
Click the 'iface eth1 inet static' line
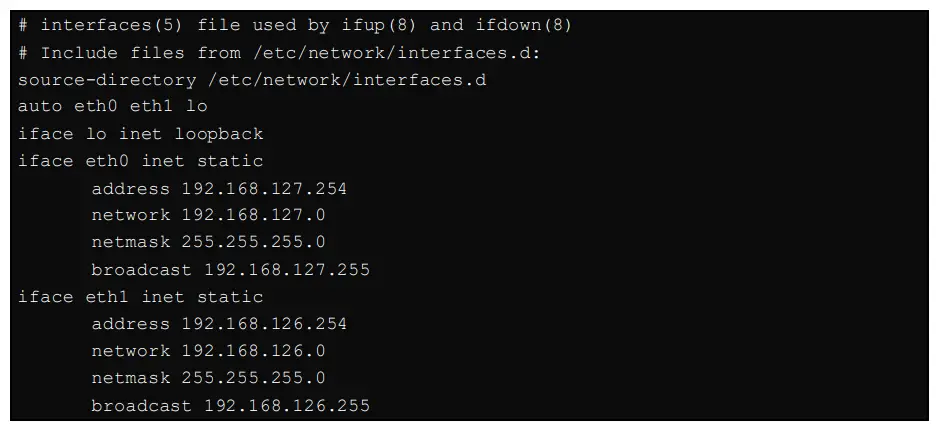pos(140,297)
